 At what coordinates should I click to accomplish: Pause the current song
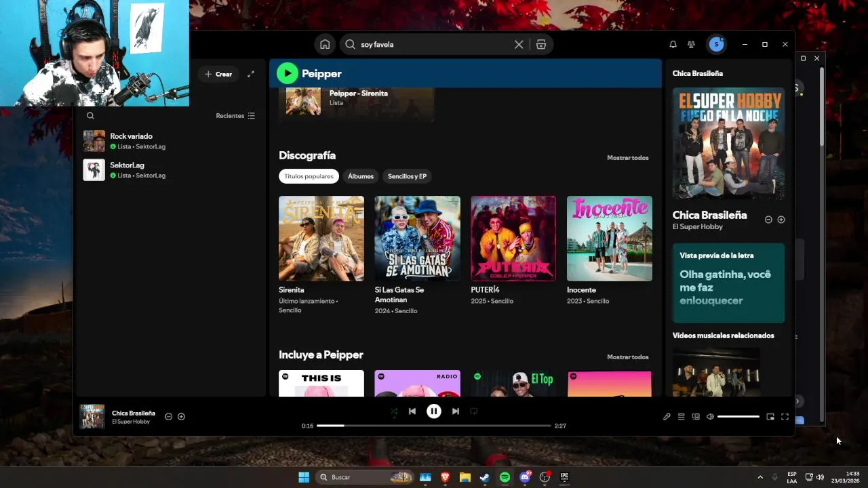coord(434,411)
